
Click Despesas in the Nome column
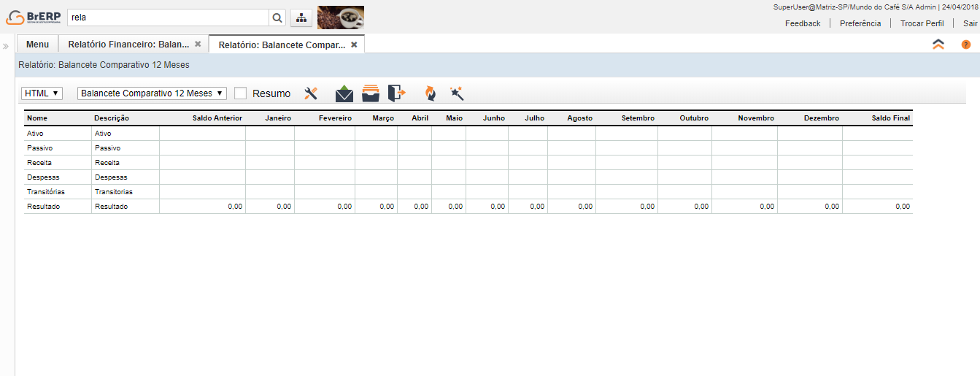[43, 177]
